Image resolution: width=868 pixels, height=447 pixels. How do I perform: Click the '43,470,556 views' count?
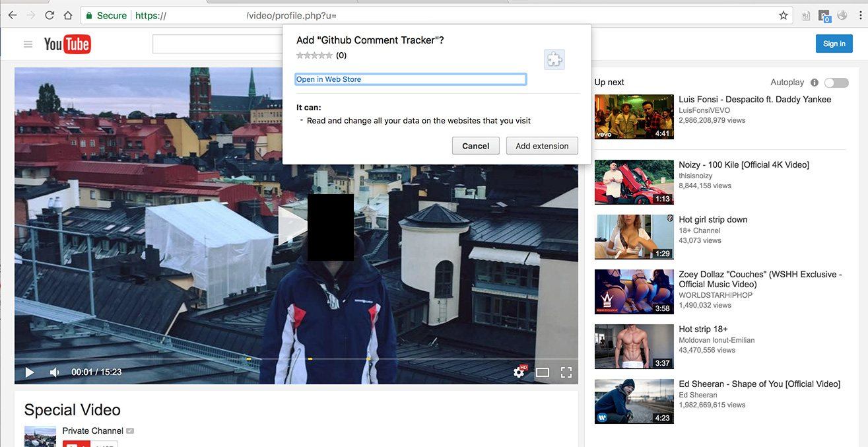click(707, 350)
